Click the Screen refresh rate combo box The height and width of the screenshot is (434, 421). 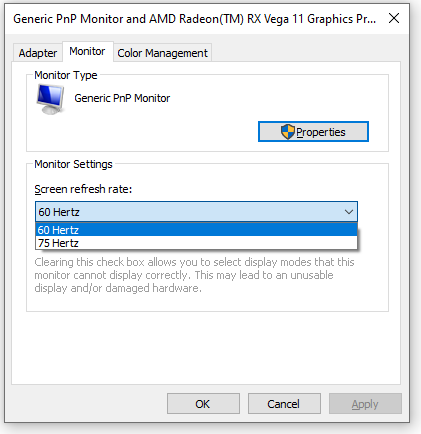pyautogui.click(x=196, y=212)
